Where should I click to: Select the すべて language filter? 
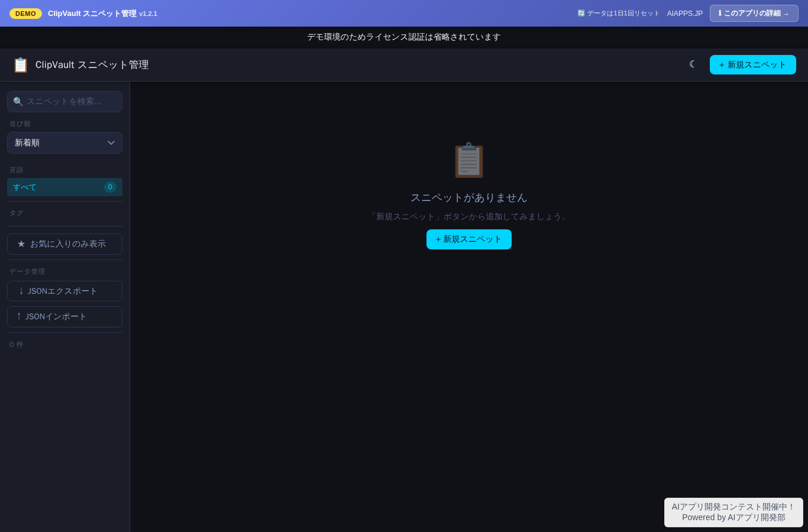[x=64, y=187]
